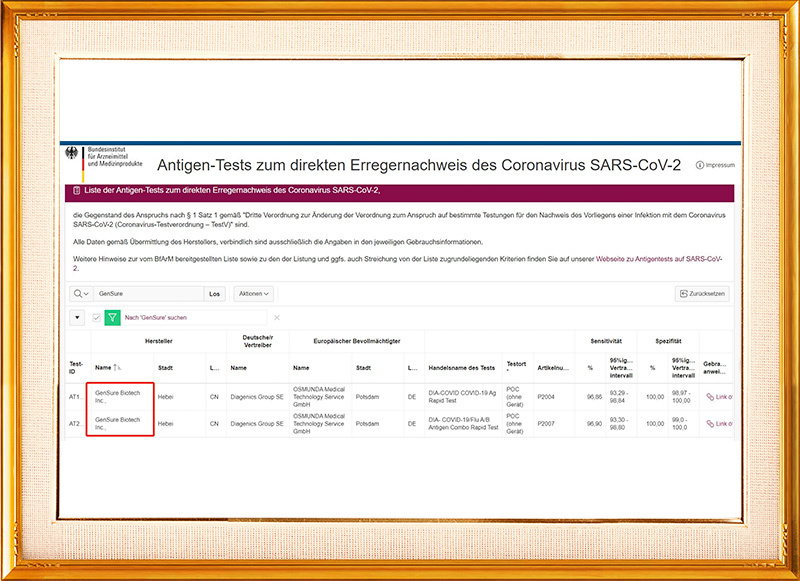Collapse the filter bar with the triangle

coord(77,317)
